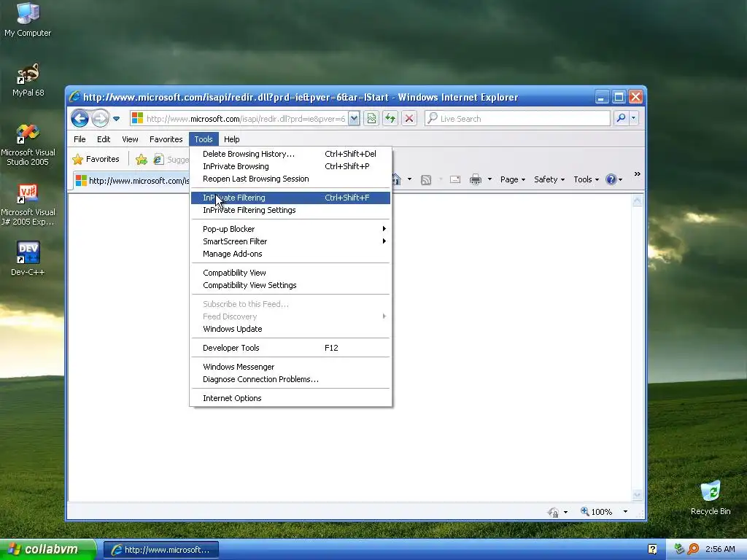Click the Compatibility View page icon

[x=371, y=118]
